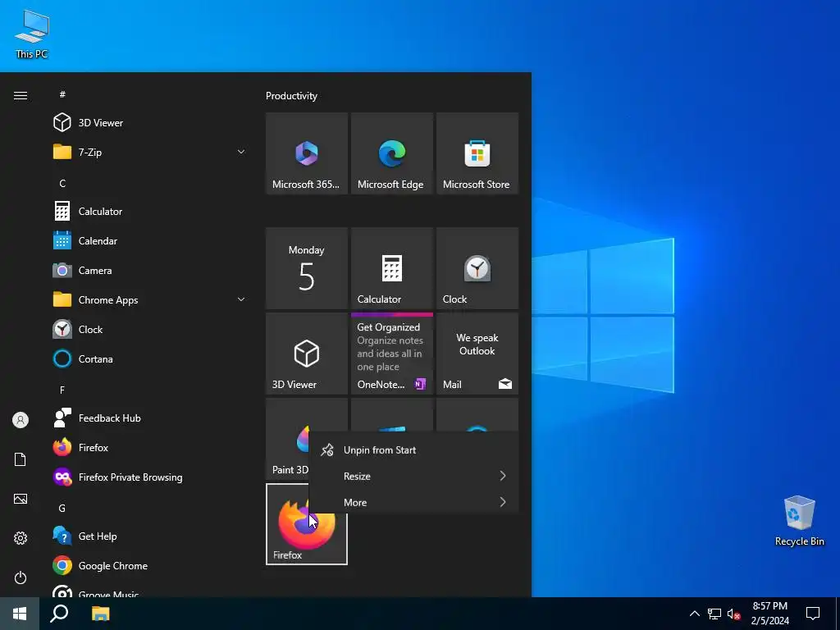Select Unpin from Start
This screenshot has width=840, height=630.
pos(413,450)
